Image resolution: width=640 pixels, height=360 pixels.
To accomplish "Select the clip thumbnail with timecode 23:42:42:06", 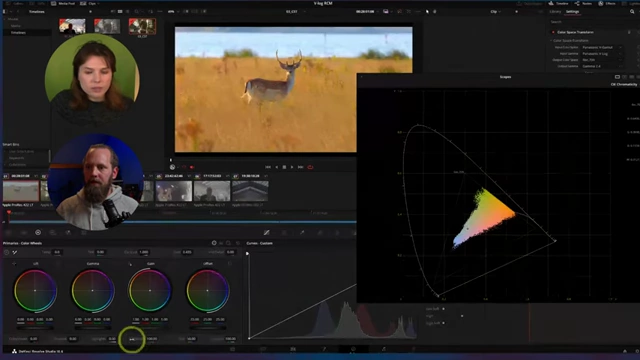I will pyautogui.click(x=173, y=191).
